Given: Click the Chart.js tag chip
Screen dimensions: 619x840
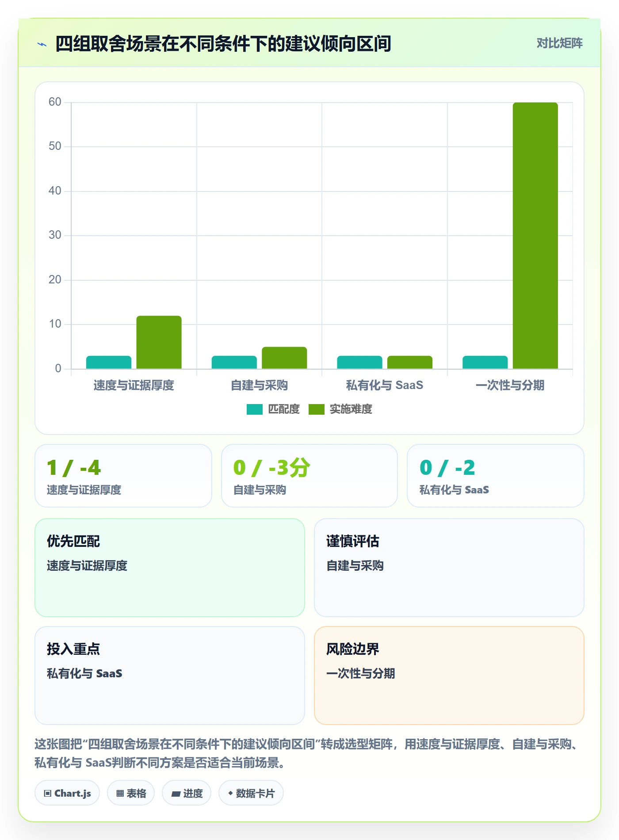Looking at the screenshot, I should click(x=67, y=793).
